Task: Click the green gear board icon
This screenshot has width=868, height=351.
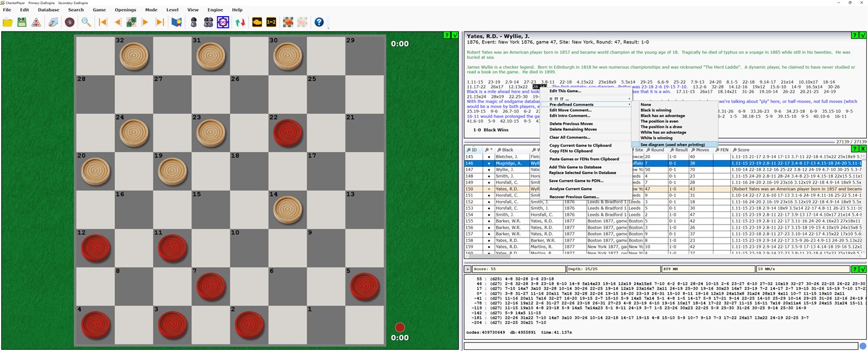Action: (132, 22)
